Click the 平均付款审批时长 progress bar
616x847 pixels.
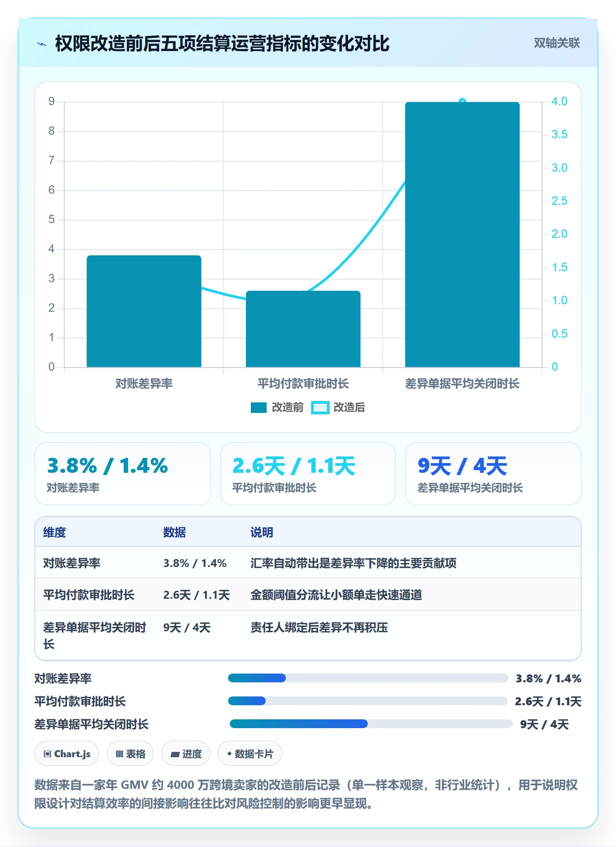point(368,701)
